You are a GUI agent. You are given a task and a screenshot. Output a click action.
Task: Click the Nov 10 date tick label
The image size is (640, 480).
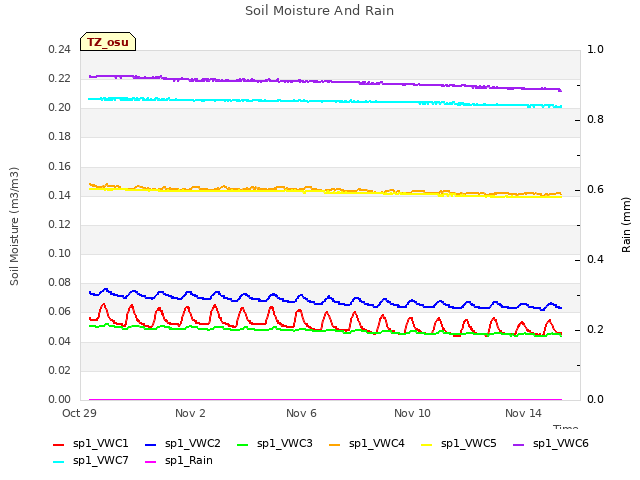[412, 413]
